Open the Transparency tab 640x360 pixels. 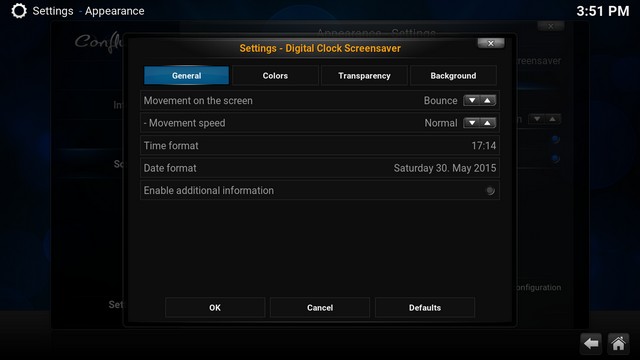tap(364, 76)
